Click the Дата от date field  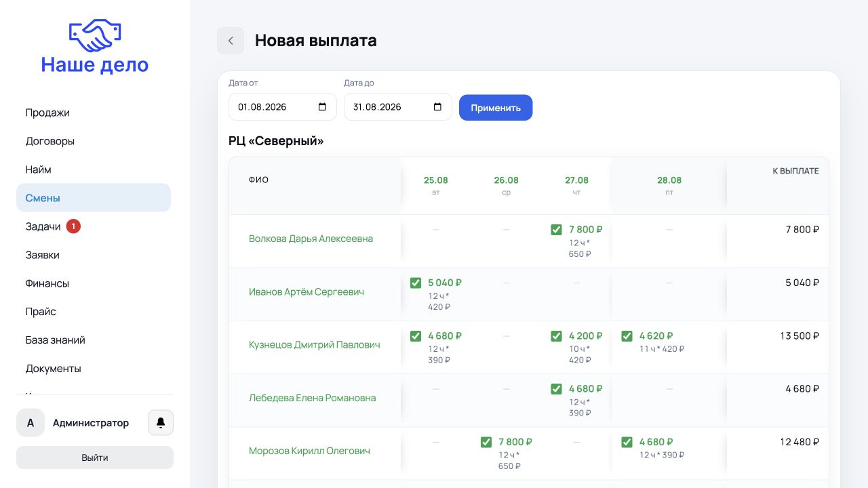tap(283, 107)
